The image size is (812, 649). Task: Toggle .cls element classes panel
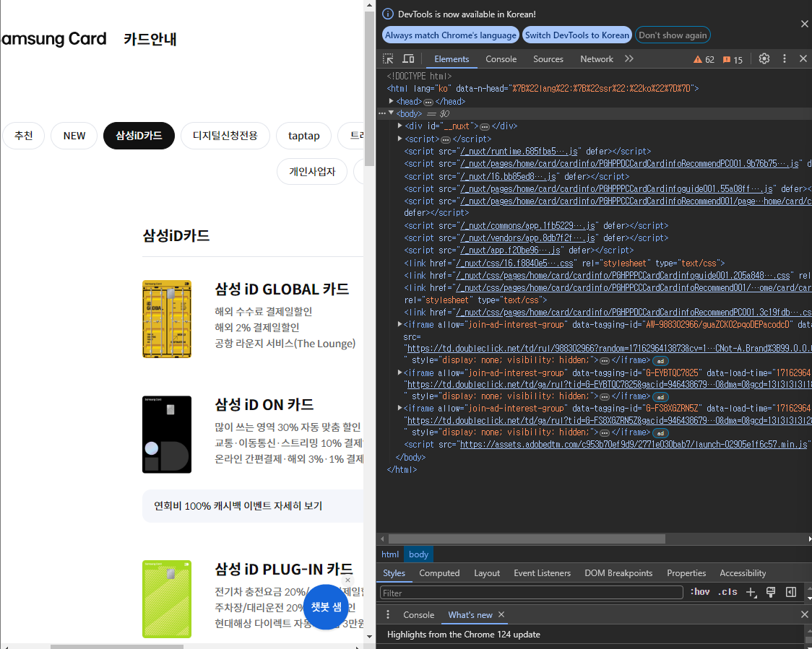pyautogui.click(x=727, y=592)
